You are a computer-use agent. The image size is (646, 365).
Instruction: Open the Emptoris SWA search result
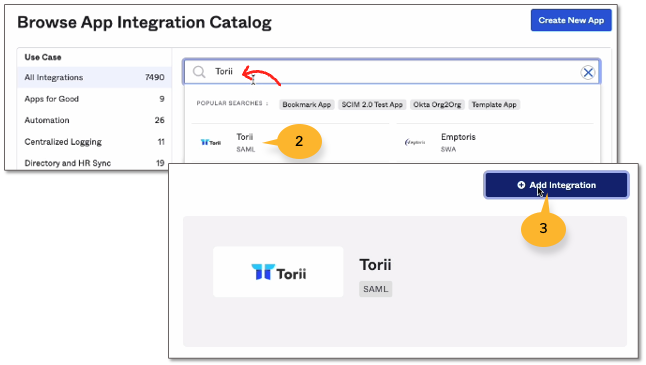click(494, 143)
